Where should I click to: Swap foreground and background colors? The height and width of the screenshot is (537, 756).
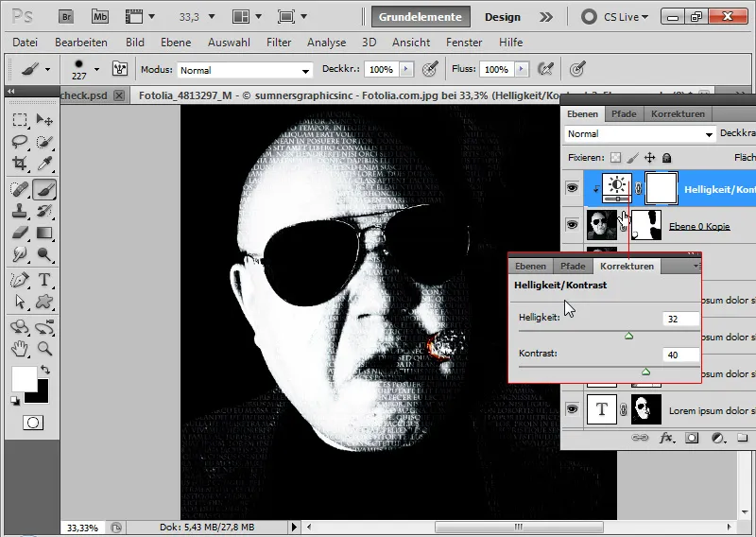pos(45,370)
